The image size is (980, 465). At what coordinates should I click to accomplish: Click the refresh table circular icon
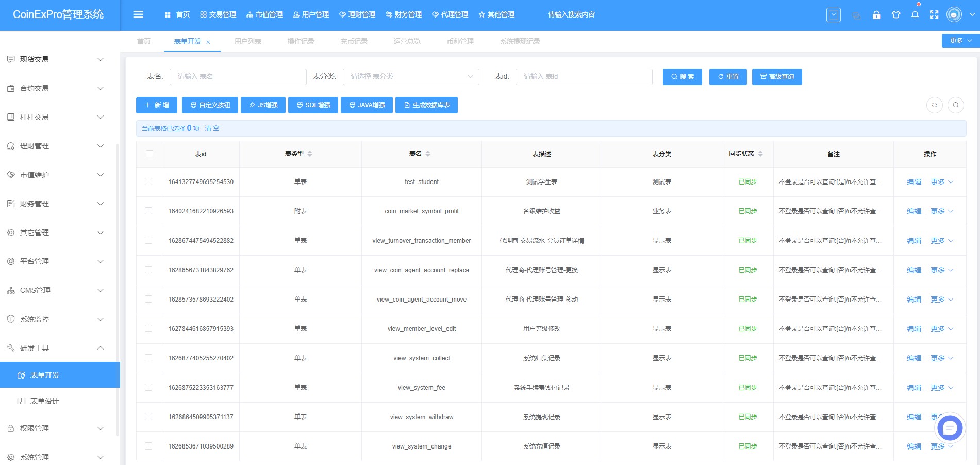[x=935, y=105]
